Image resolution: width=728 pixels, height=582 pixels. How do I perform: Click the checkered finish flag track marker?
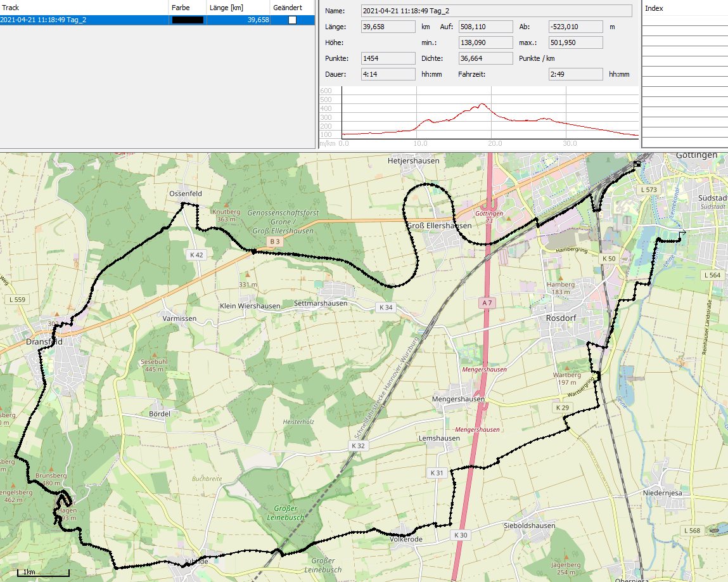pos(635,164)
